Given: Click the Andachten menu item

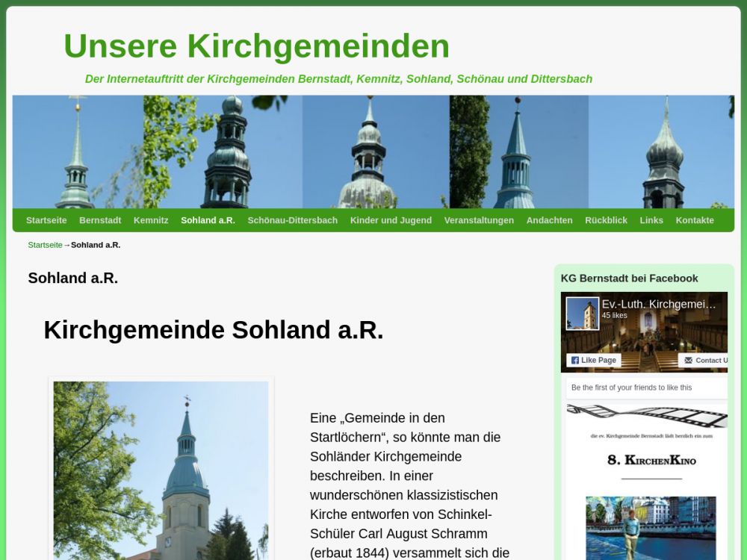Looking at the screenshot, I should coord(549,220).
